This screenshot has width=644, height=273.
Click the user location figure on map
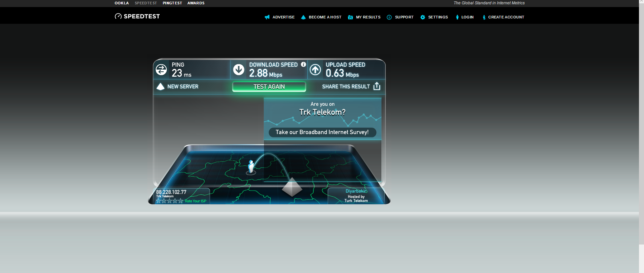(x=251, y=167)
